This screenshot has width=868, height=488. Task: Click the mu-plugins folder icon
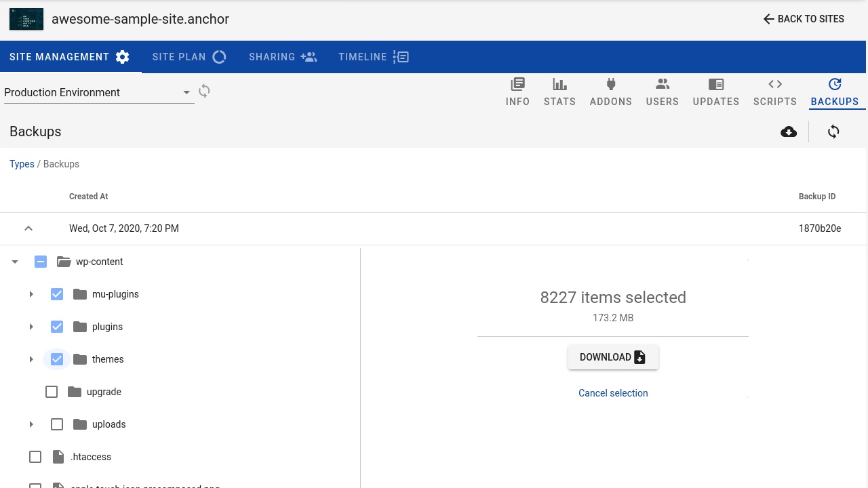(80, 294)
